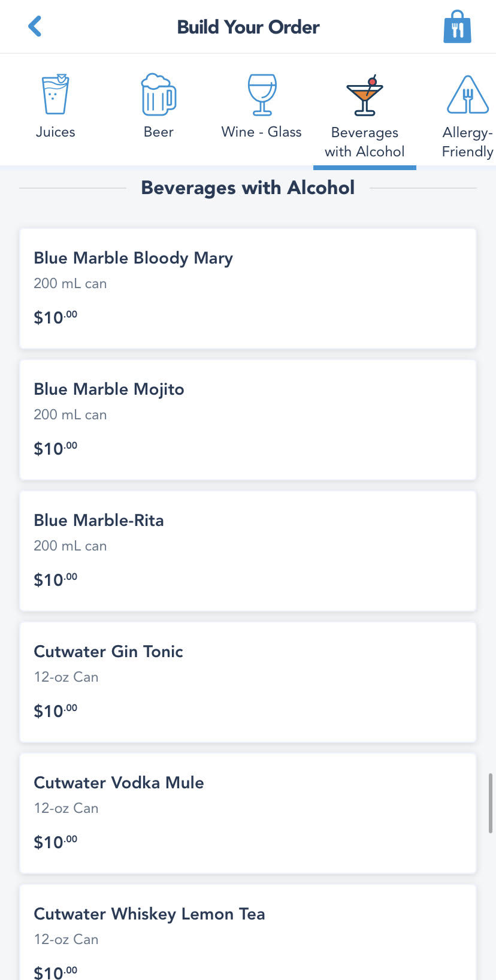
Task: Select Beverages with Alcohol tab label
Action: (364, 142)
